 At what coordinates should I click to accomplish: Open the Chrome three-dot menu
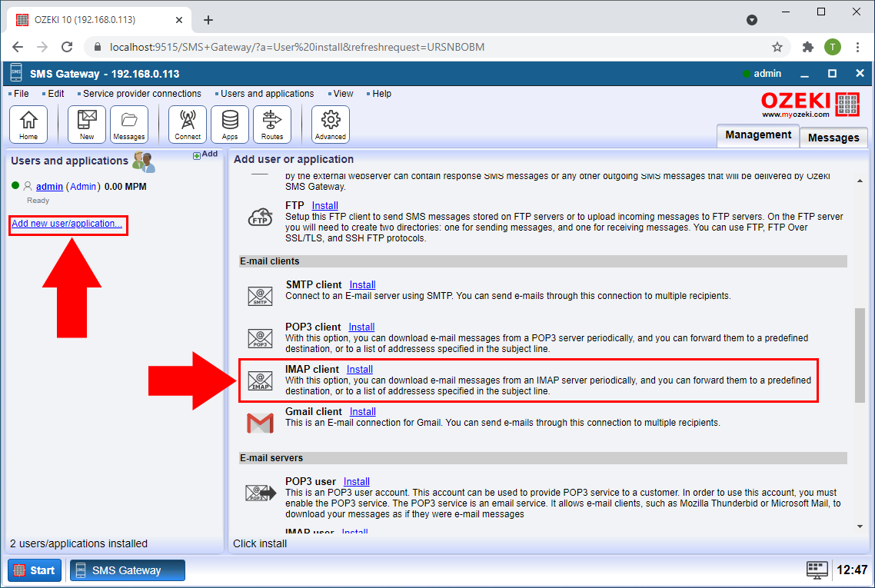(858, 47)
